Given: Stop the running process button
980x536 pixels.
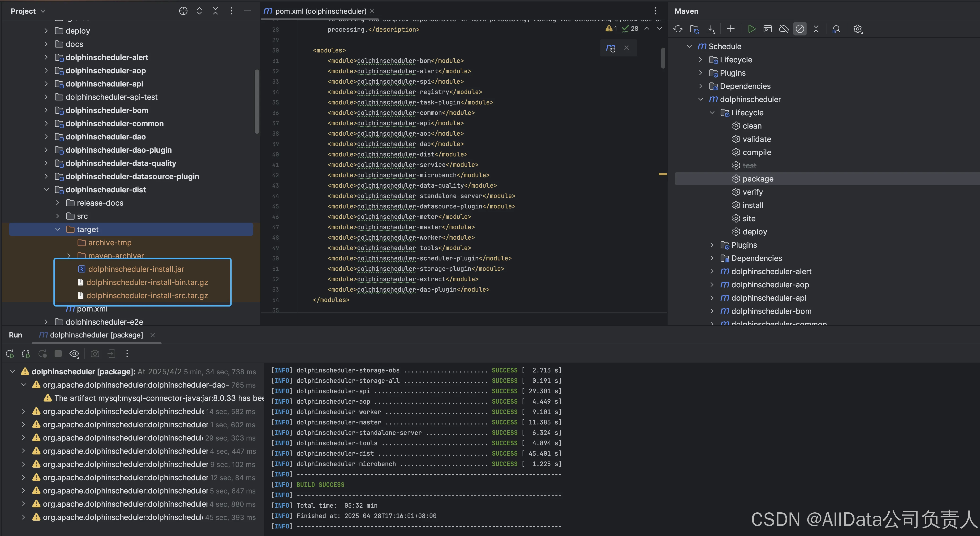Looking at the screenshot, I should (58, 354).
